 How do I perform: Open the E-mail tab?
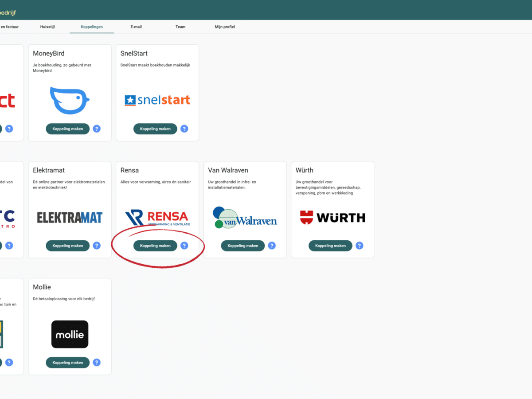coord(136,27)
